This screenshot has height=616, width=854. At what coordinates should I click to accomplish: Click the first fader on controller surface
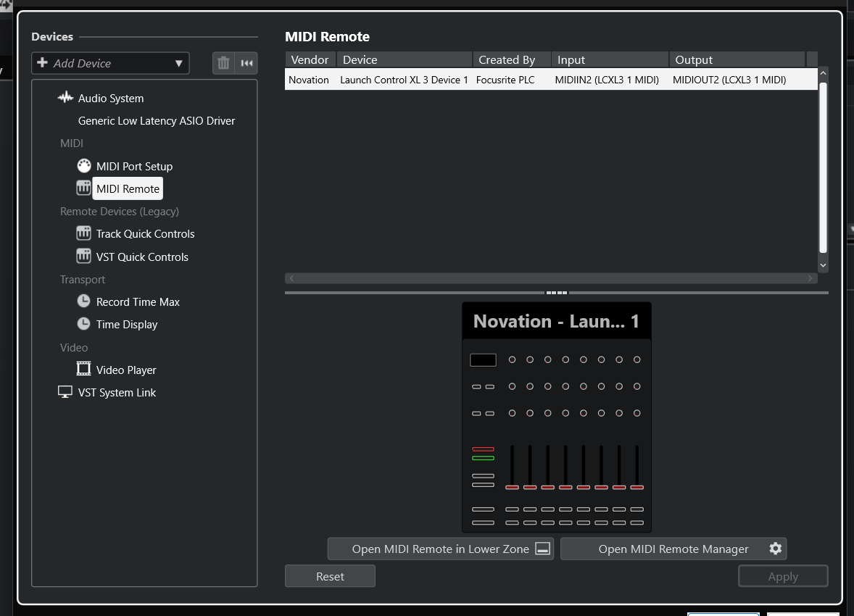point(512,467)
